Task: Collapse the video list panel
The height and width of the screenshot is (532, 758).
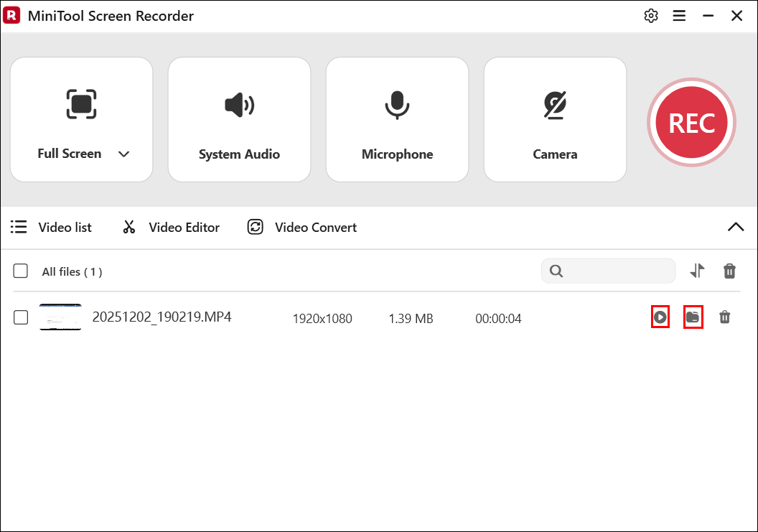Action: tap(736, 227)
